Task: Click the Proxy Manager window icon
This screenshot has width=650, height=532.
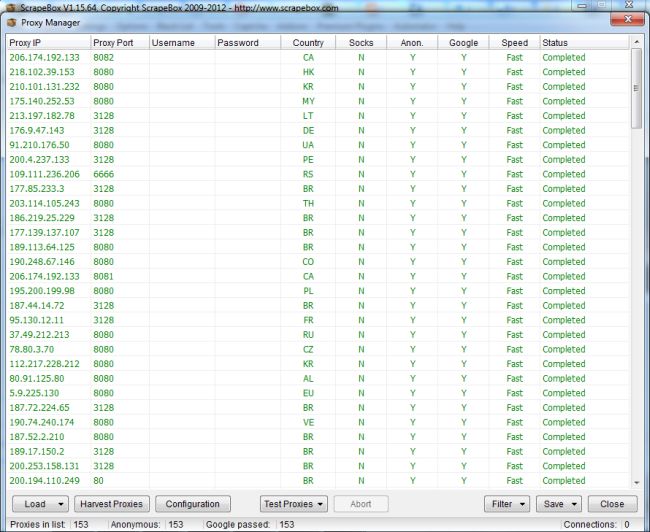Action: click(12, 23)
